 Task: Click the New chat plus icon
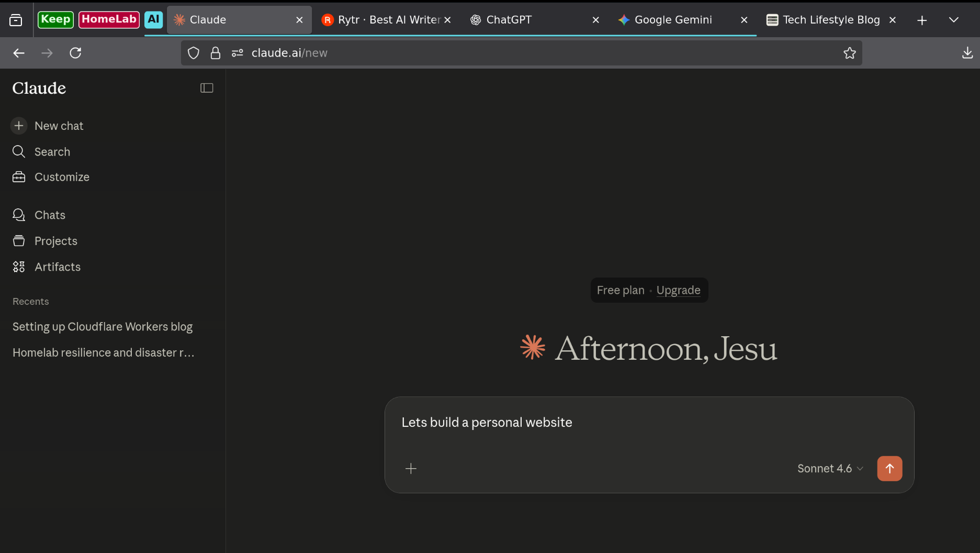(19, 126)
